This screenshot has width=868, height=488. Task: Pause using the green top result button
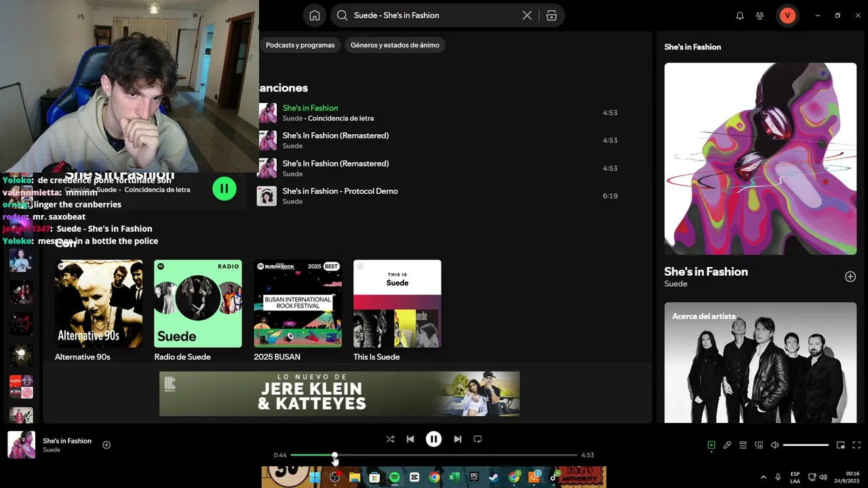pyautogui.click(x=224, y=188)
